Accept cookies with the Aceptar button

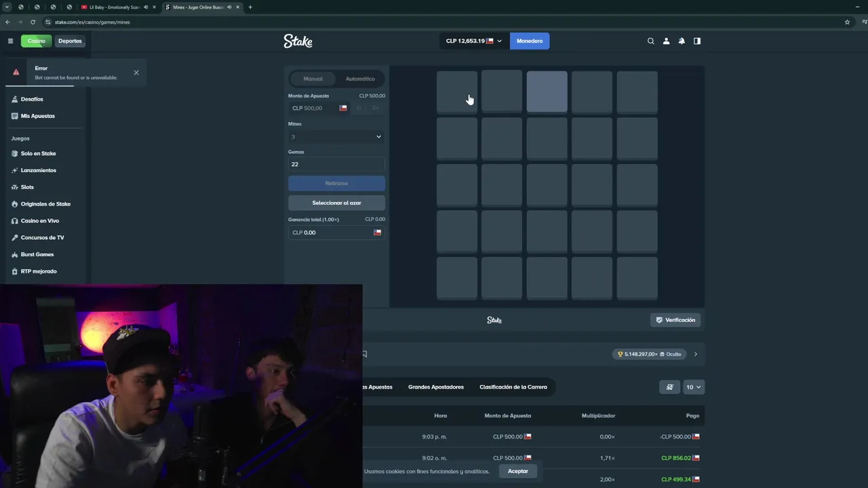pyautogui.click(x=518, y=471)
